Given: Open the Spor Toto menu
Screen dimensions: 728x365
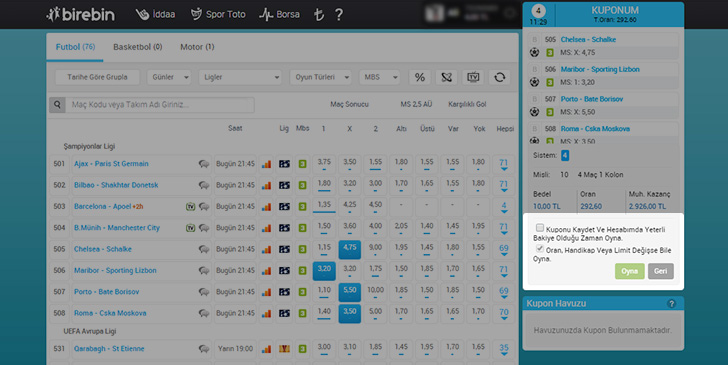Looking at the screenshot, I should pos(218,14).
